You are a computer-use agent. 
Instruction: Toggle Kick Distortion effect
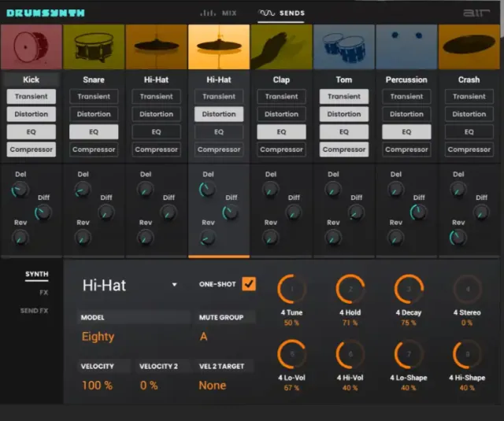click(31, 114)
